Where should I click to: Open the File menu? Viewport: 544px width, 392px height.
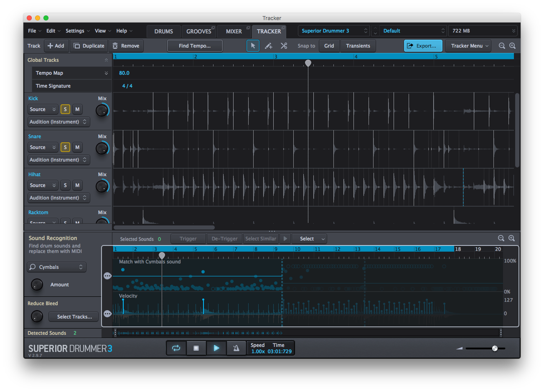[x=34, y=31]
